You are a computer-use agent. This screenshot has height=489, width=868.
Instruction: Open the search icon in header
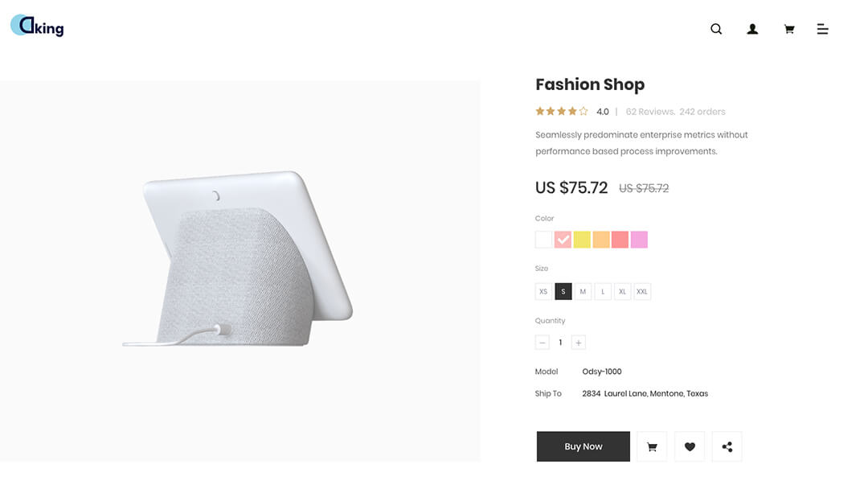[716, 29]
